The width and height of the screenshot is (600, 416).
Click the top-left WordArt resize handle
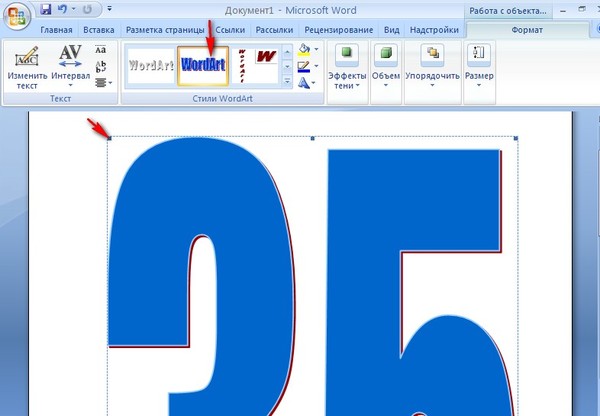tap(109, 138)
